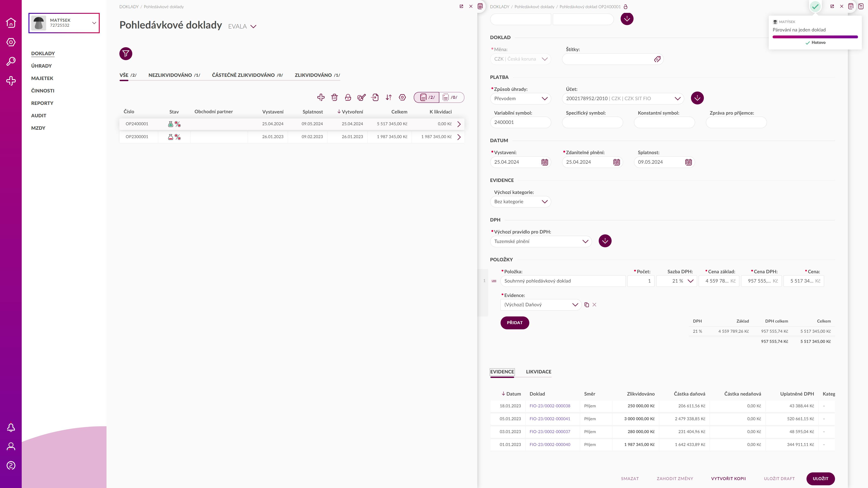
Task: Switch to ZLIKVIDOVÁNO tab
Action: pos(317,75)
